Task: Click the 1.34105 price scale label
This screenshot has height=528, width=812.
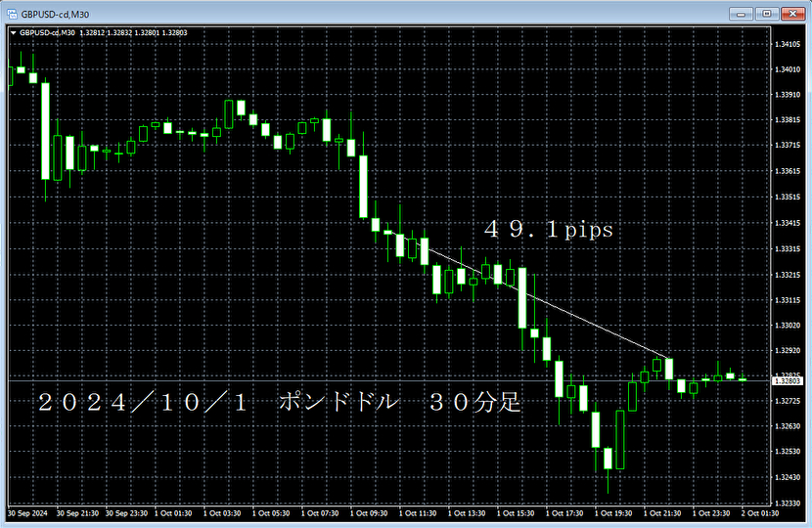Action: pyautogui.click(x=788, y=45)
